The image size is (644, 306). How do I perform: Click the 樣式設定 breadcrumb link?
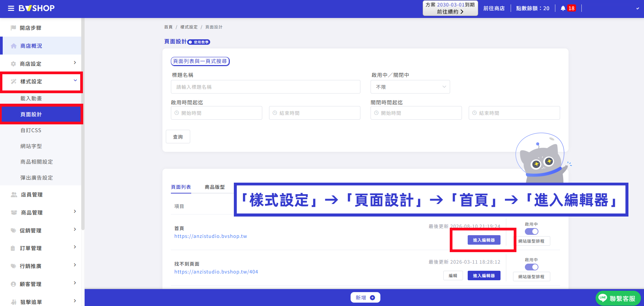point(189,27)
